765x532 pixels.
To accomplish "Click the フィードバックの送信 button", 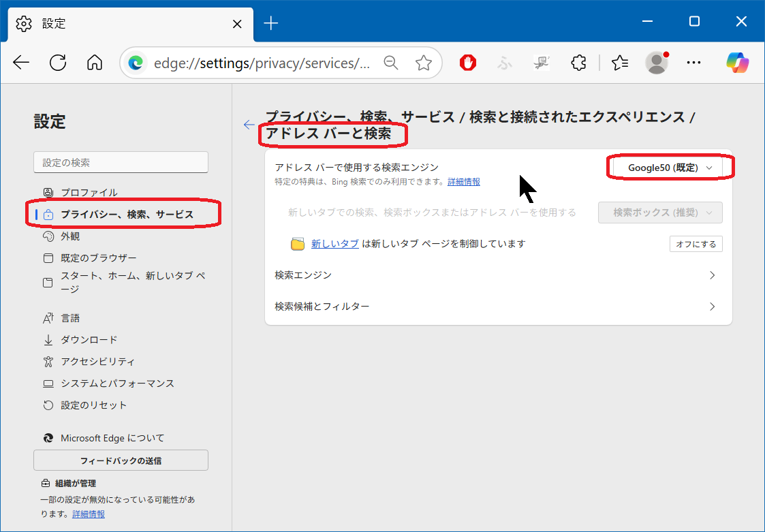I will [121, 460].
